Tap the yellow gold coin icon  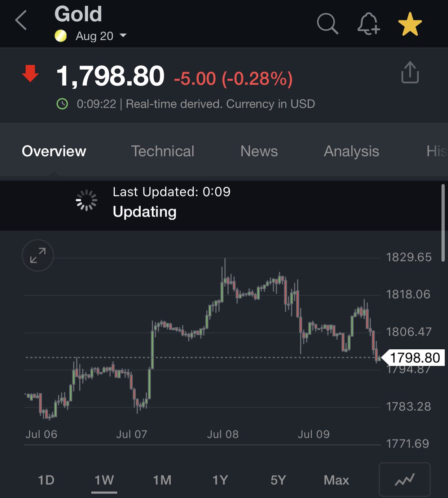click(61, 36)
